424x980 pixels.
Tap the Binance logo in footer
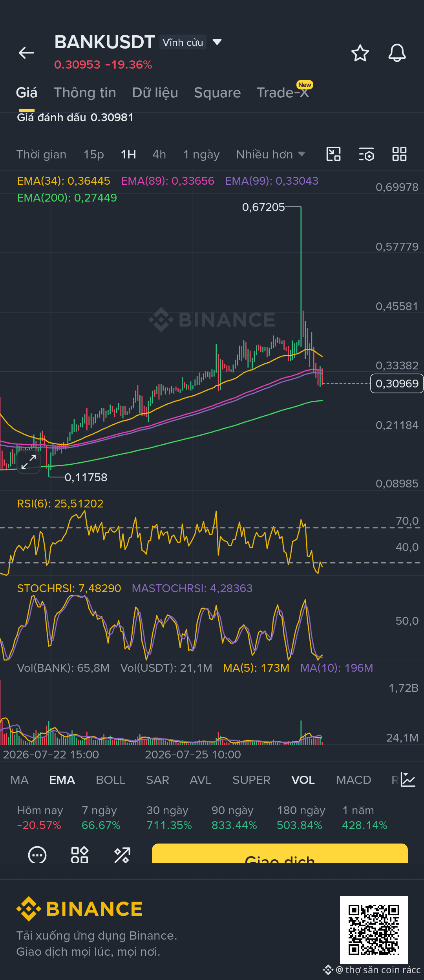(79, 909)
